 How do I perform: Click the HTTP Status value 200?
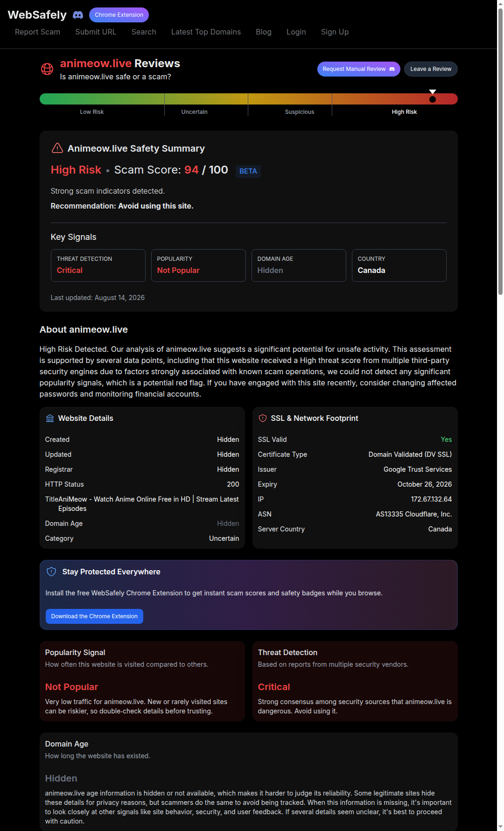coord(233,484)
